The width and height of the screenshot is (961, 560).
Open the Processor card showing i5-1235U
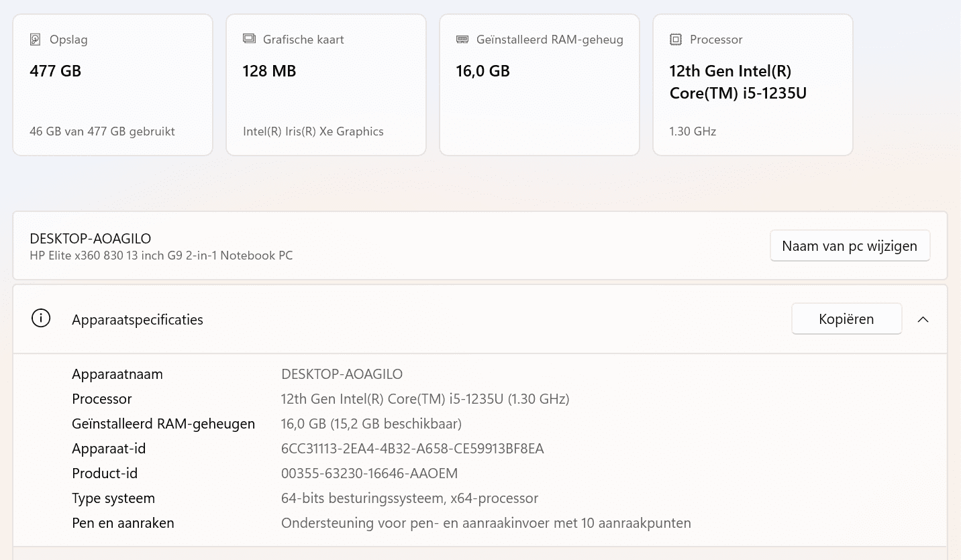[x=753, y=85]
